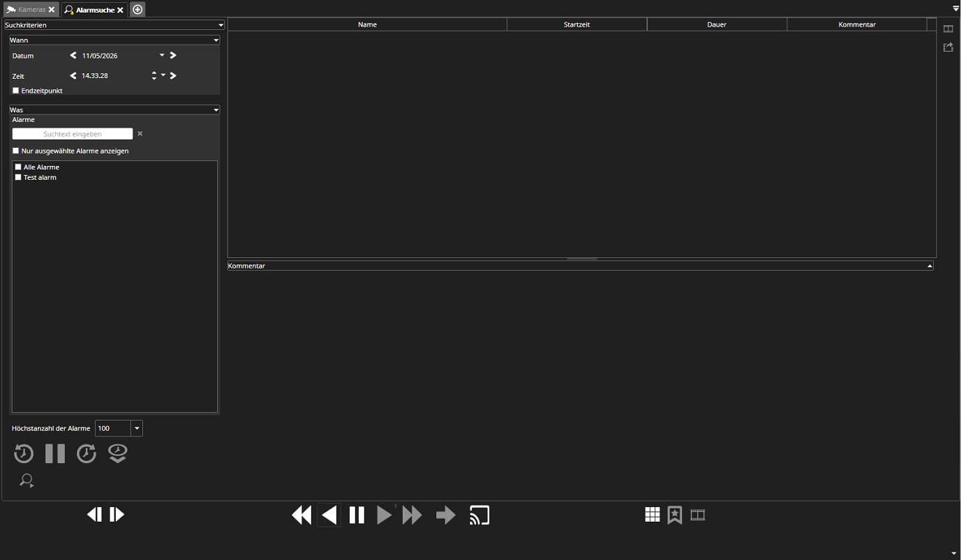Go to next date with right arrow
Viewport: 961px width, 560px height.
(x=173, y=55)
